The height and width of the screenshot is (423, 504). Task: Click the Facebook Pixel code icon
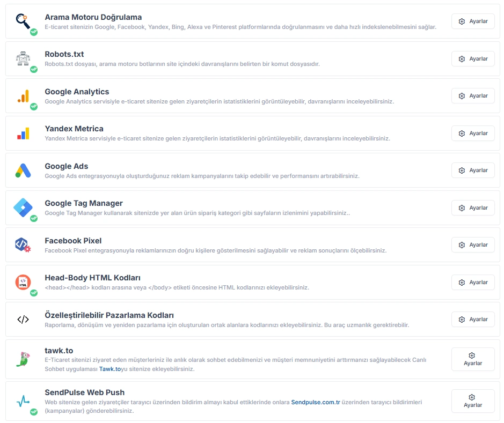pyautogui.click(x=23, y=245)
